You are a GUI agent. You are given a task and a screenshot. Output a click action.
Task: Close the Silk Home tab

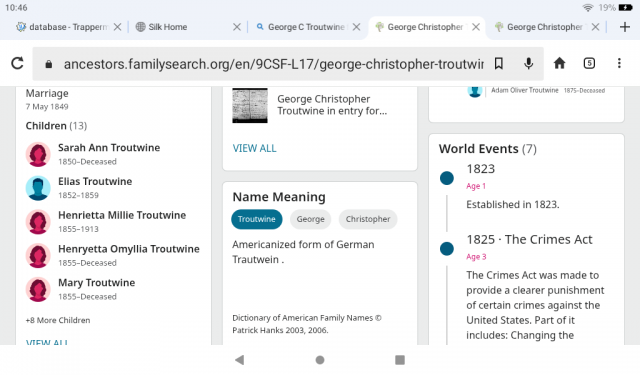(x=236, y=27)
